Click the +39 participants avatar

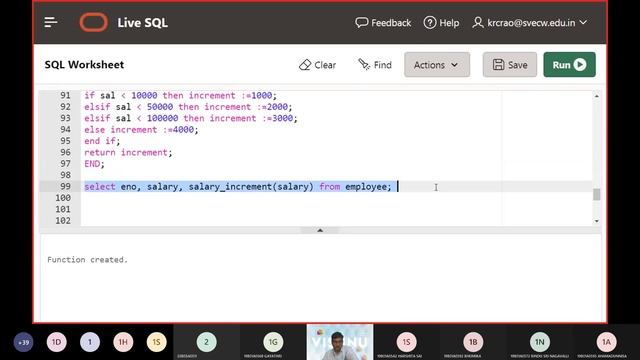click(x=24, y=342)
